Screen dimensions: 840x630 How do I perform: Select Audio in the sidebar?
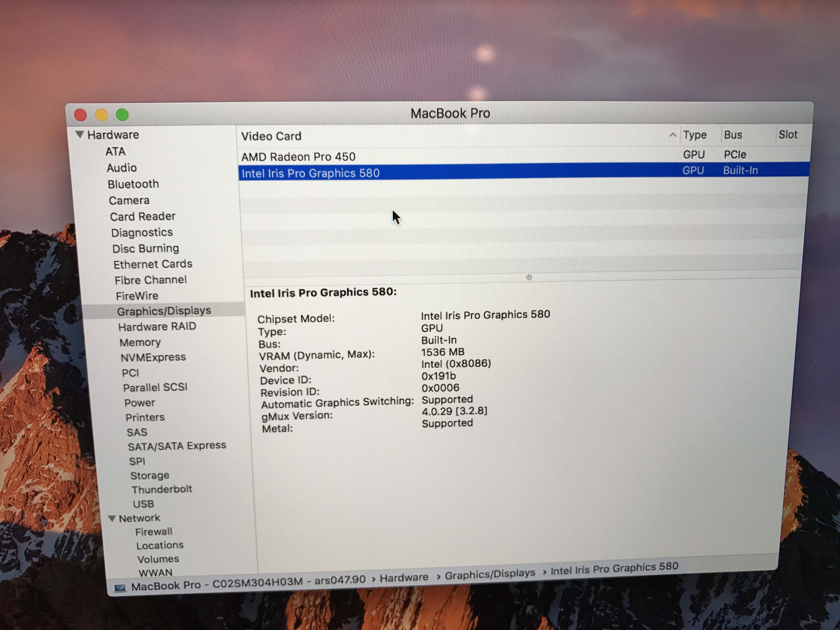point(121,168)
